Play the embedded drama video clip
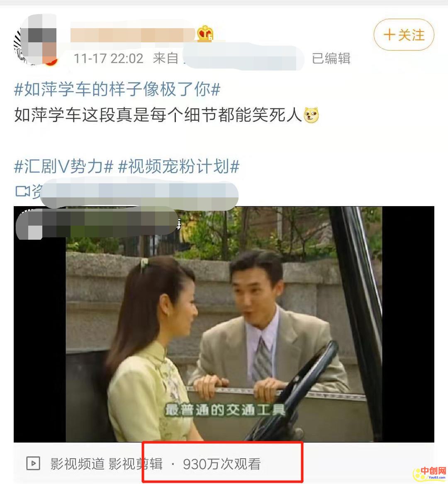 coord(224,324)
